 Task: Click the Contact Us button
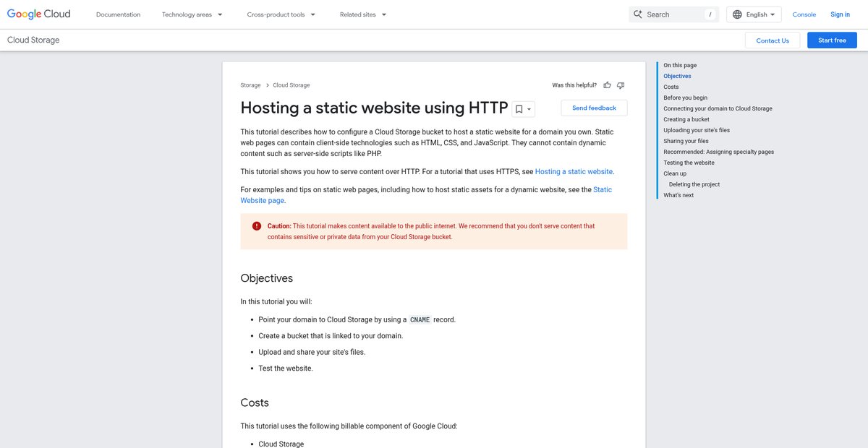773,40
